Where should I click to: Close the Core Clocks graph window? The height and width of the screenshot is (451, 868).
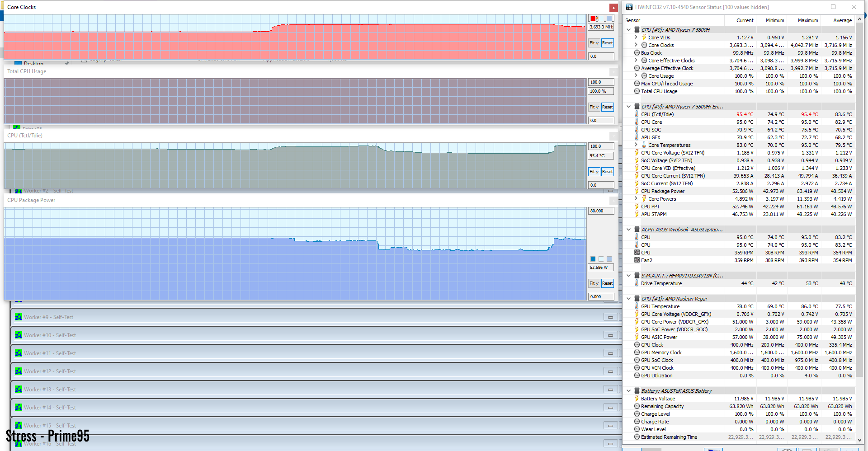pos(613,8)
